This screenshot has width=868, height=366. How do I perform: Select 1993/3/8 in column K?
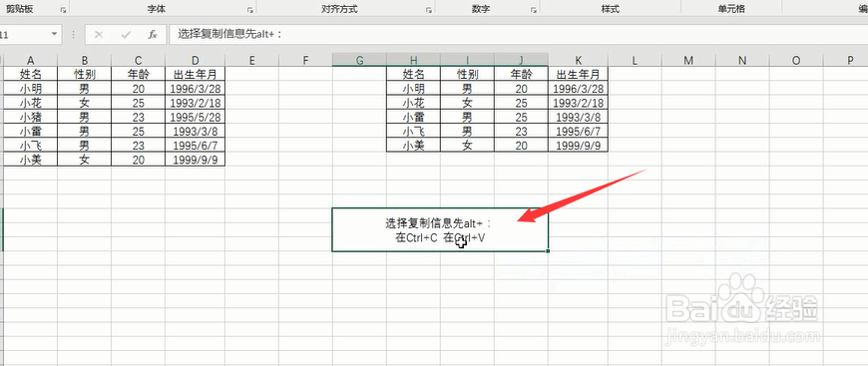coord(578,117)
